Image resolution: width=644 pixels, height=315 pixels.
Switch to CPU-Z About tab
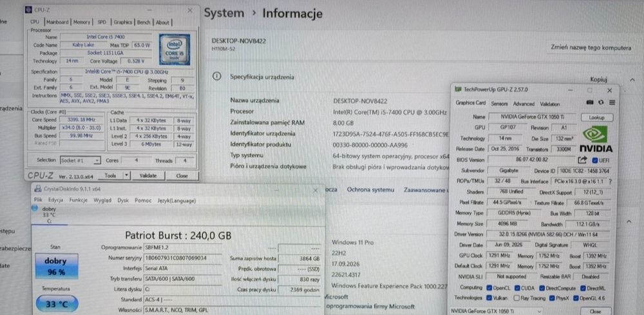(x=162, y=22)
